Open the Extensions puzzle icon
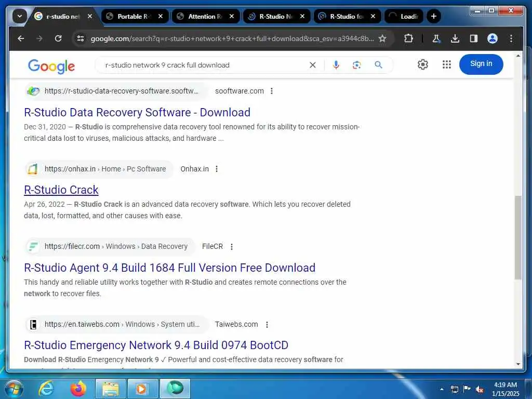Viewport: 532px width, 399px height. pyautogui.click(x=408, y=38)
